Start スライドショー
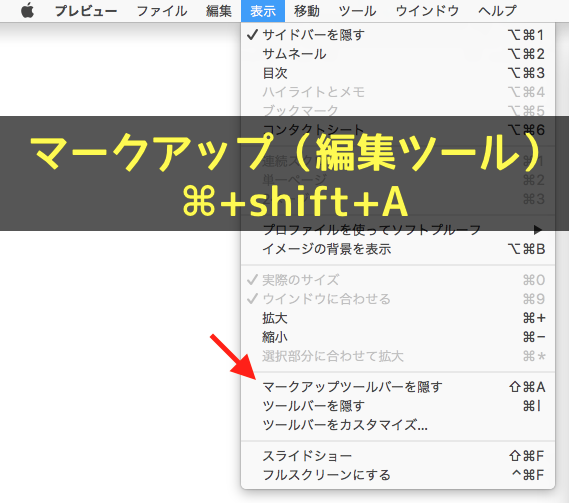Screen dimensions: 569x503 coord(398,456)
